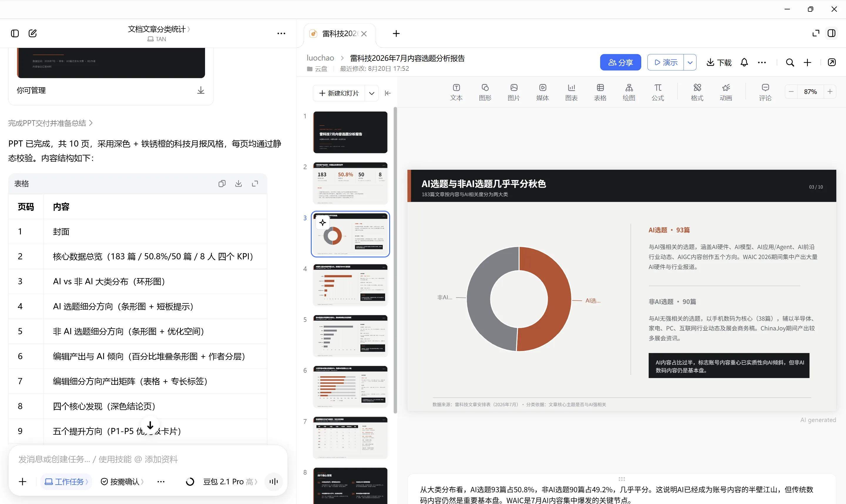Decrease zoom with minus button

pos(791,92)
